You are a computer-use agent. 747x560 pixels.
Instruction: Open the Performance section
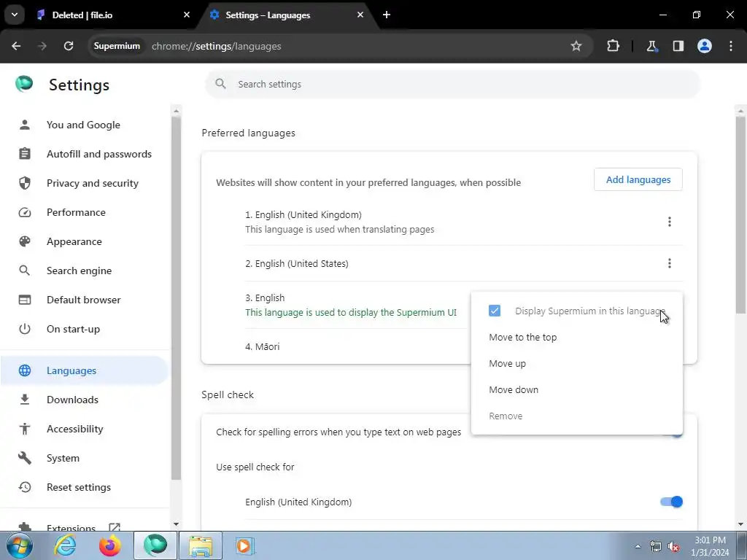click(x=83, y=212)
